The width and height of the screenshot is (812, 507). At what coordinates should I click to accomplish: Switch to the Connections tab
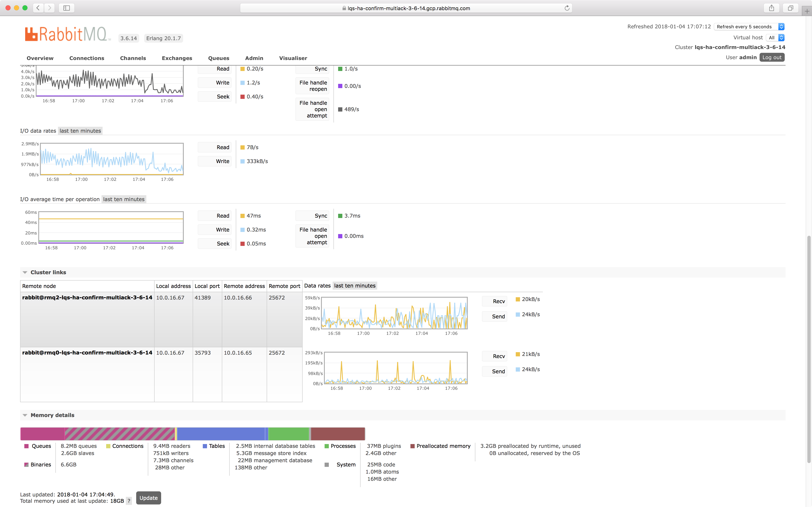(86, 58)
